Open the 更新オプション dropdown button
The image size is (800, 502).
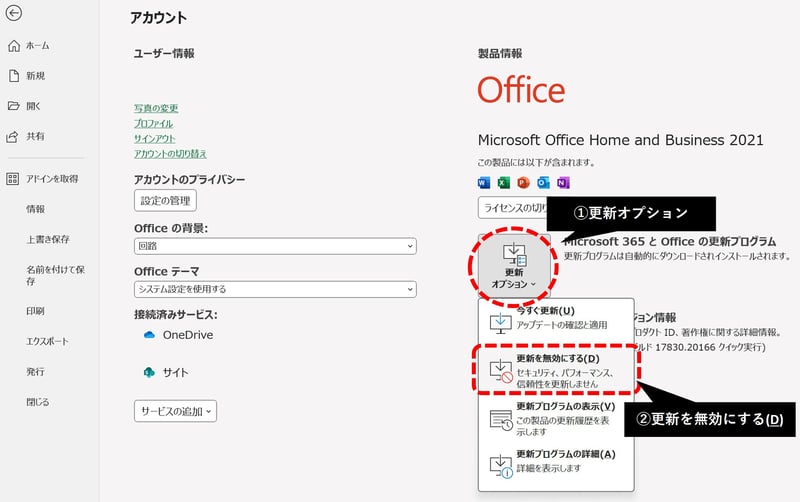click(x=514, y=265)
